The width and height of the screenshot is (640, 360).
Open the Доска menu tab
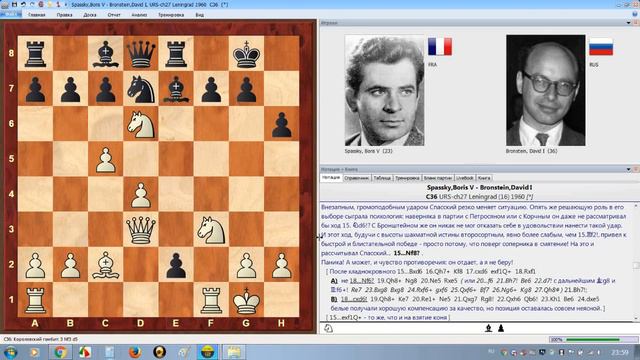(x=90, y=15)
